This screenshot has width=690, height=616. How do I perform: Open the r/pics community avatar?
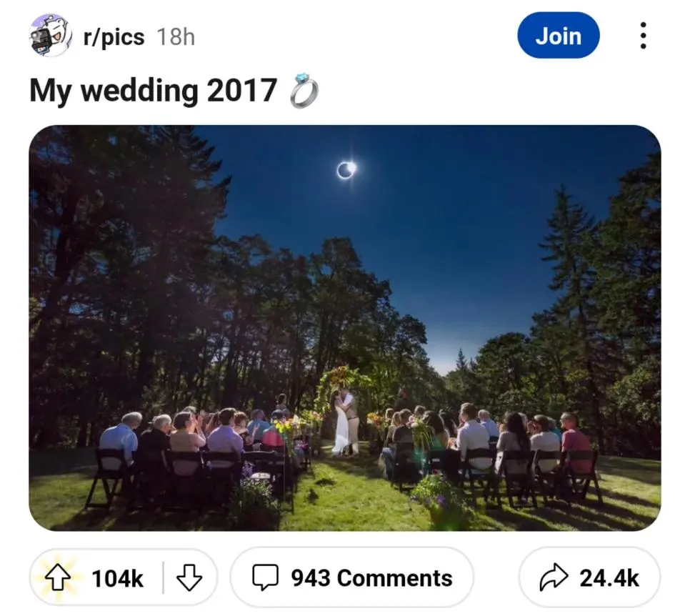point(51,35)
